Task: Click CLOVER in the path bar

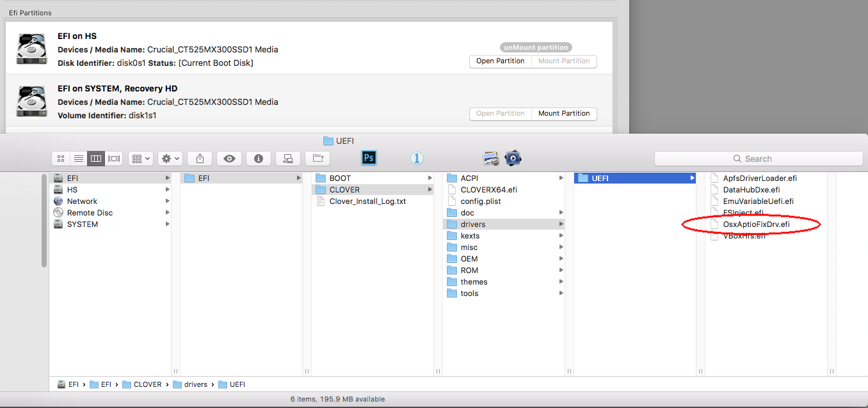Action: [147, 384]
